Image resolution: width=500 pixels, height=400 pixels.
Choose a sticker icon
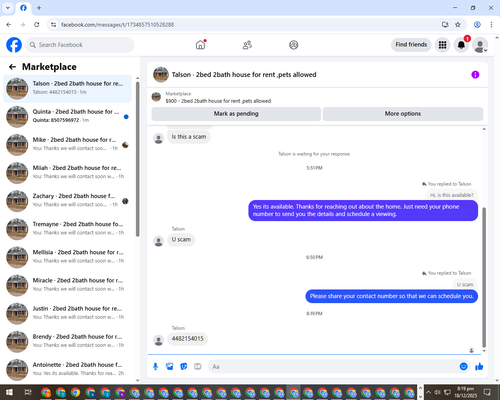click(184, 367)
